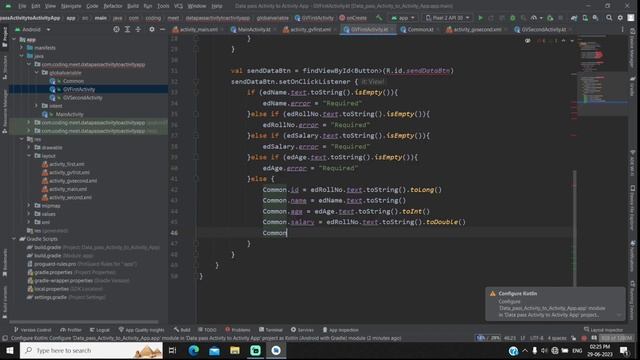The height and width of the screenshot is (360, 640).
Task: Click UTF-8 encoding in status bar
Action: tap(536, 338)
